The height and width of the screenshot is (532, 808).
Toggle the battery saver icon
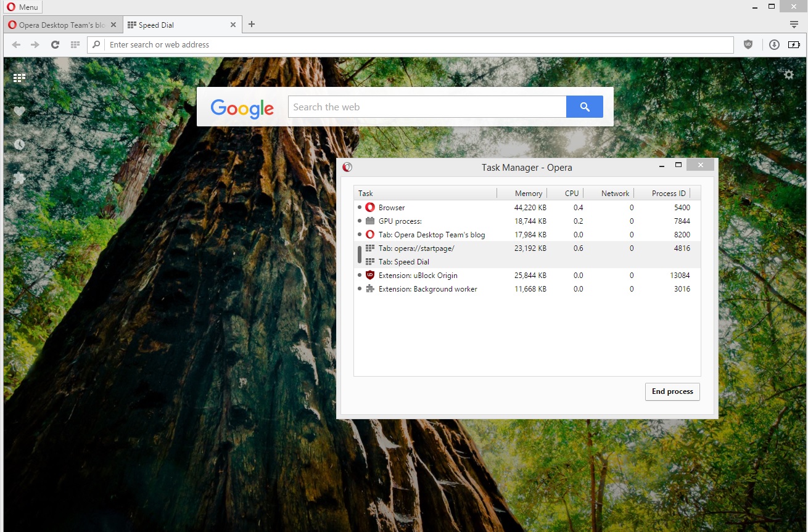pos(794,44)
